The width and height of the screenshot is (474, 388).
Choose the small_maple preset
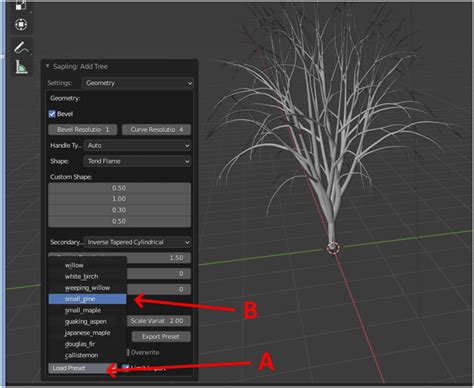point(88,310)
